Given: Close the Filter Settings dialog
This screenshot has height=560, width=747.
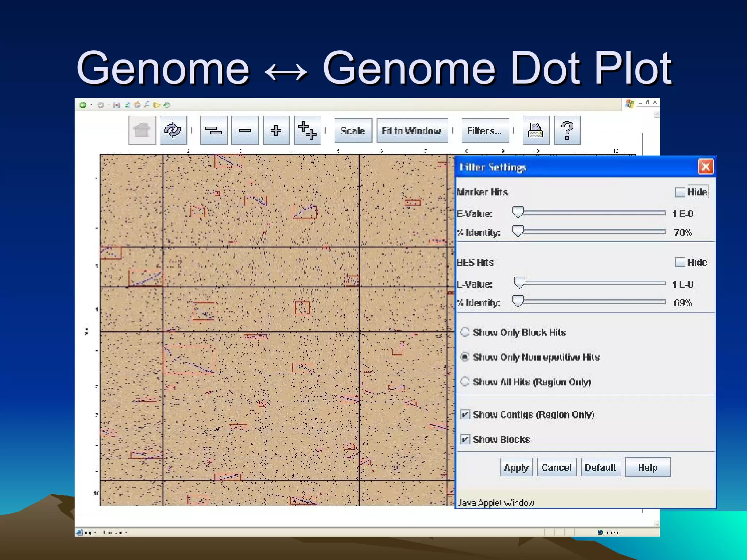Looking at the screenshot, I should [705, 167].
